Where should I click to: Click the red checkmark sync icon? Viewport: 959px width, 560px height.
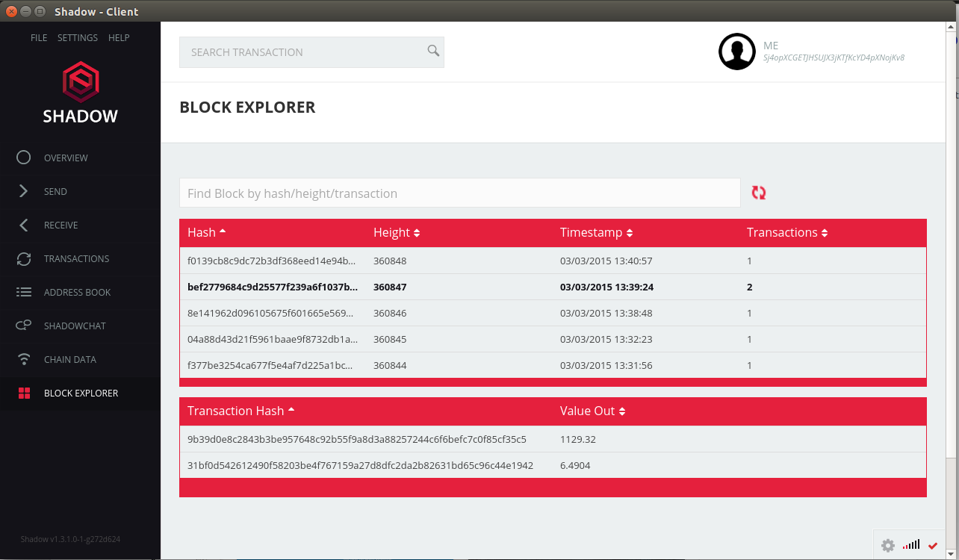pyautogui.click(x=933, y=546)
